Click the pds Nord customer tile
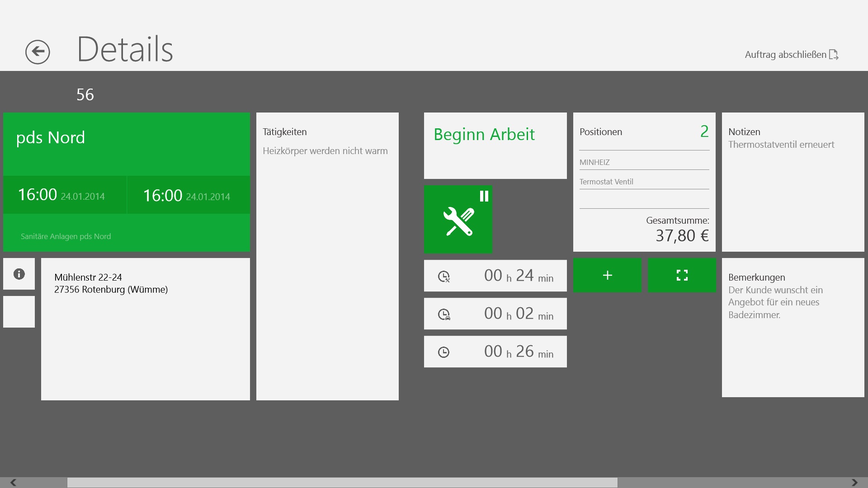 126,144
